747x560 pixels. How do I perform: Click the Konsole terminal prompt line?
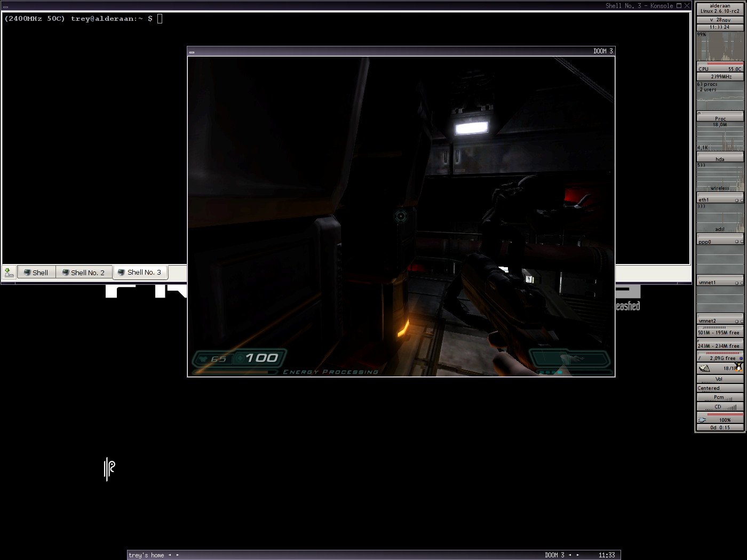pos(83,19)
